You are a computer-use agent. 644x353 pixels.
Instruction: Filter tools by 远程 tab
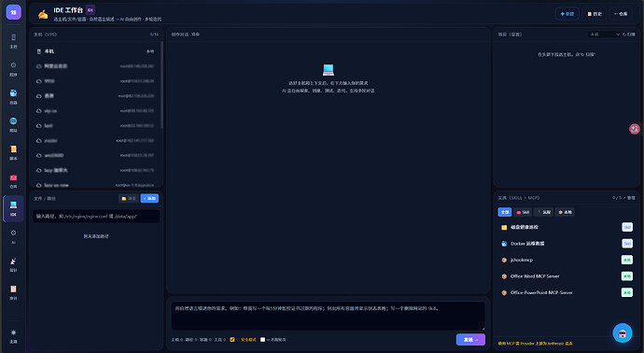click(544, 212)
